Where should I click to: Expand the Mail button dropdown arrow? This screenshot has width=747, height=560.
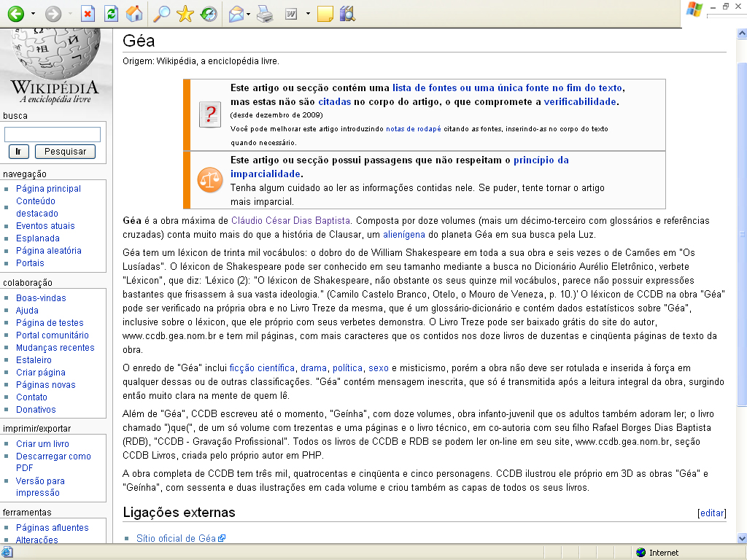pyautogui.click(x=249, y=14)
